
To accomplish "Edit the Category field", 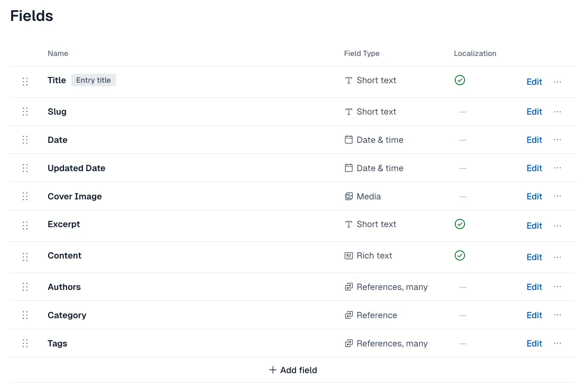I will 534,316.
